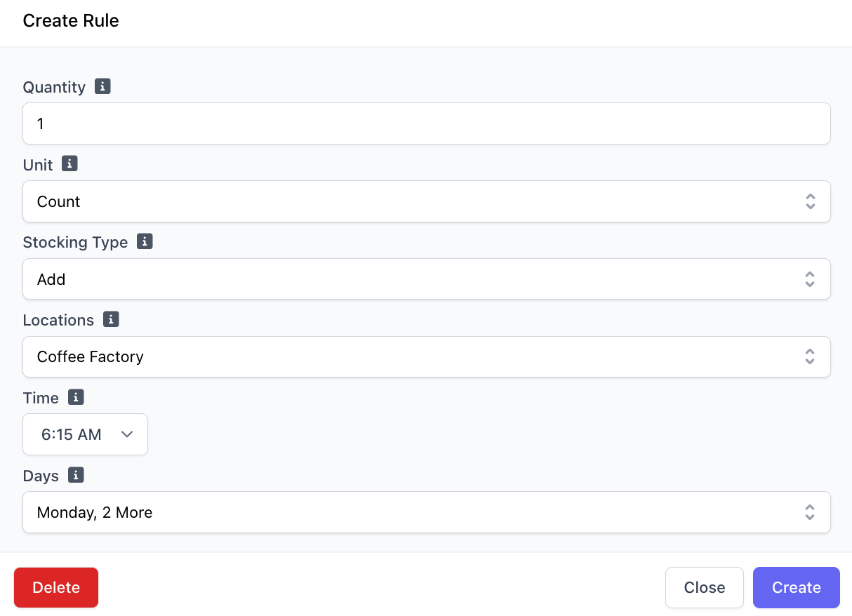The width and height of the screenshot is (852, 616).
Task: Click the Locations info icon
Action: tap(111, 319)
